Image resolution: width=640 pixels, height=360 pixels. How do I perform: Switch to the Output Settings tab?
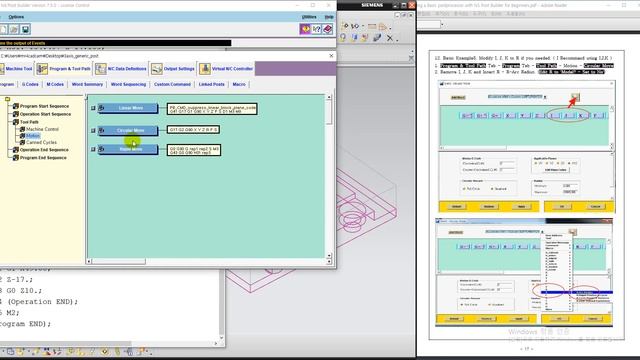(173, 69)
